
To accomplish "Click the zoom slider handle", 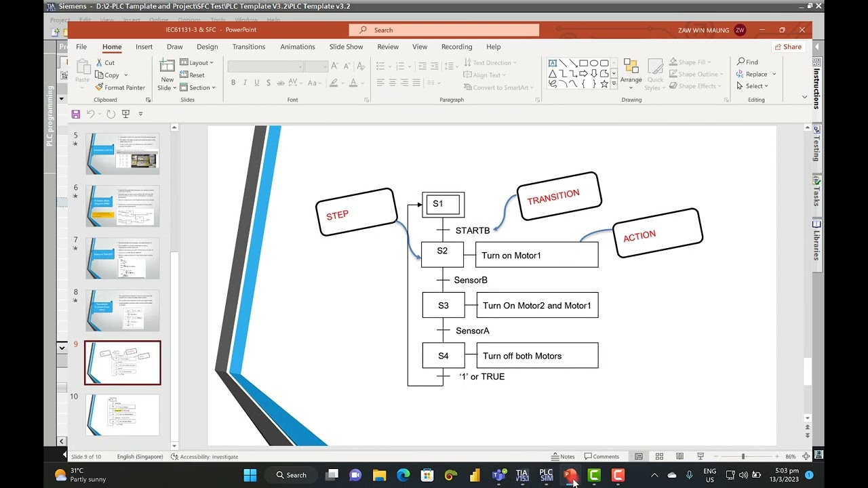I will click(743, 456).
